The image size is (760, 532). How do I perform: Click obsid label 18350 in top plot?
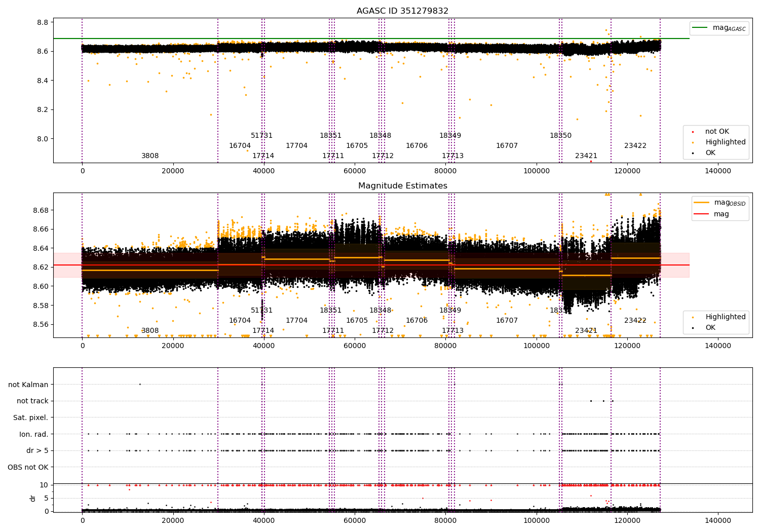tap(561, 136)
